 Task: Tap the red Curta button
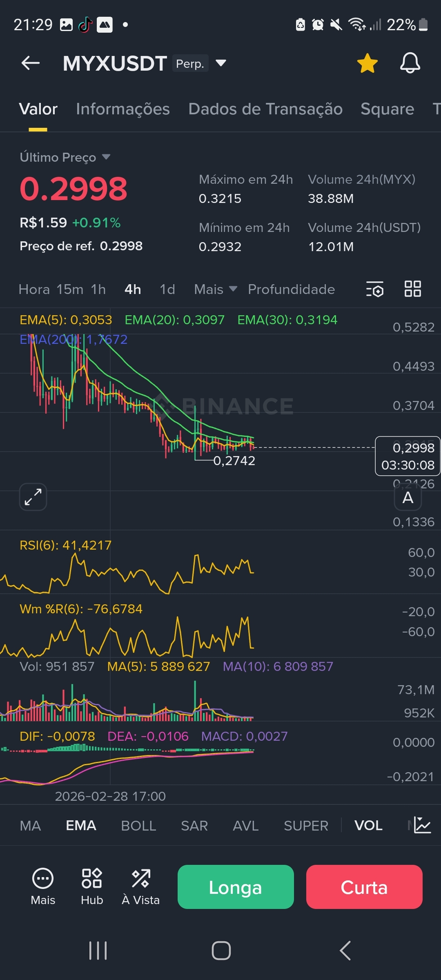(364, 887)
